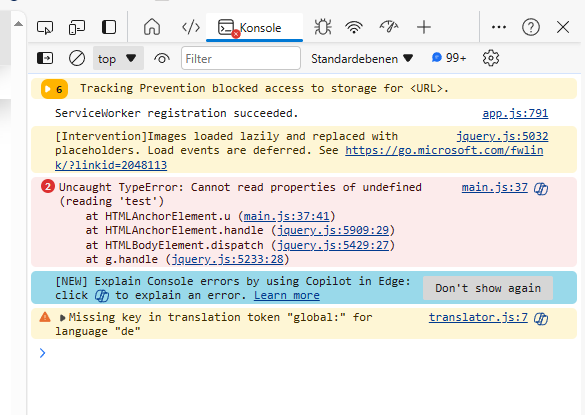Screen dimensions: 585x415
Task: Open the Sources debugger bug icon
Action: (x=323, y=27)
